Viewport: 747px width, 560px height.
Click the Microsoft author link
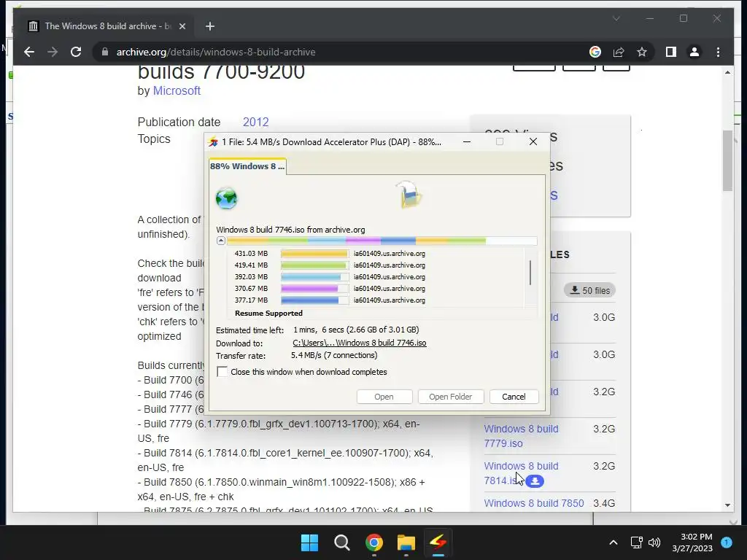tap(177, 90)
